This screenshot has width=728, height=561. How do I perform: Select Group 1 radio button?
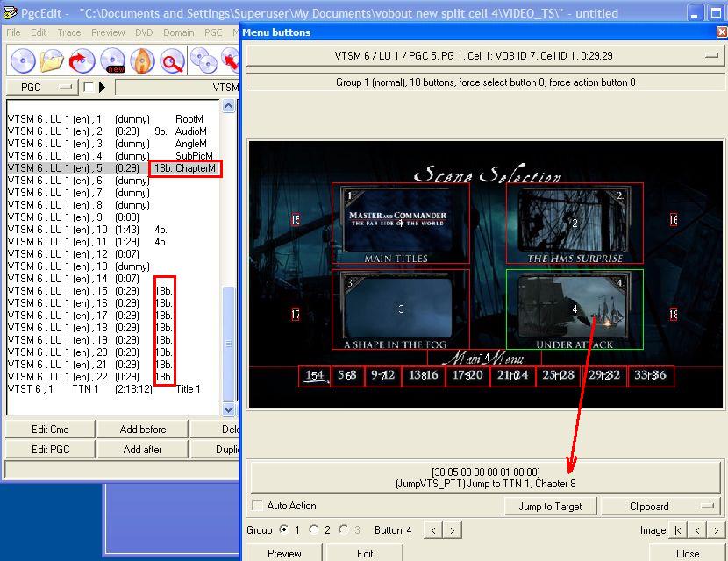click(x=283, y=529)
